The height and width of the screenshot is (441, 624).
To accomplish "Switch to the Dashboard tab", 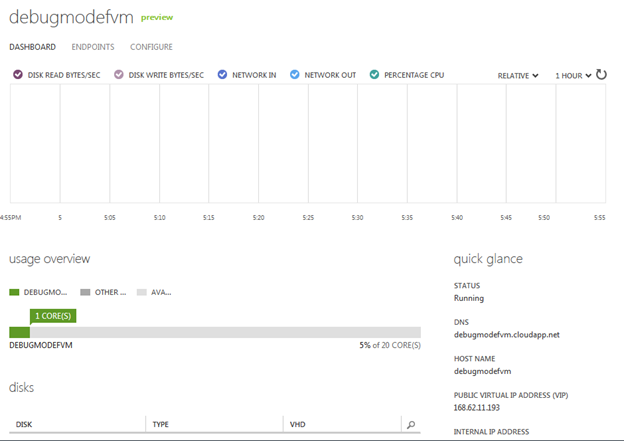I will [x=32, y=47].
